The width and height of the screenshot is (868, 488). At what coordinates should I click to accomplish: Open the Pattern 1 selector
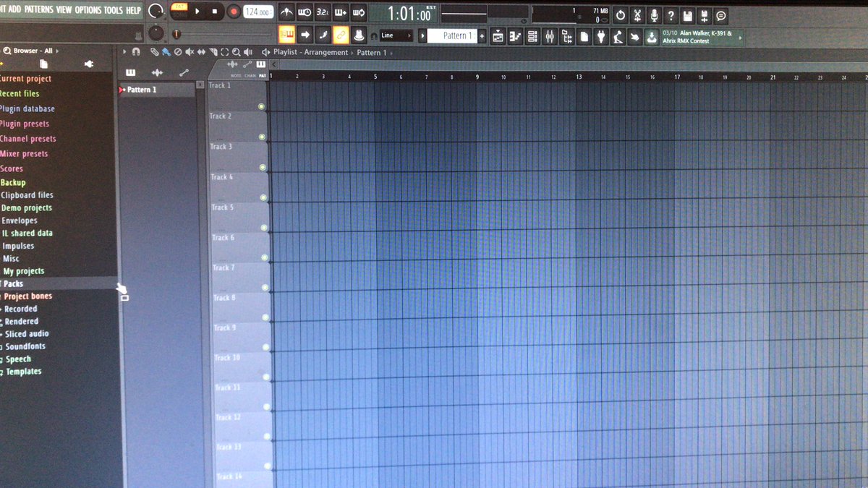pyautogui.click(x=451, y=35)
